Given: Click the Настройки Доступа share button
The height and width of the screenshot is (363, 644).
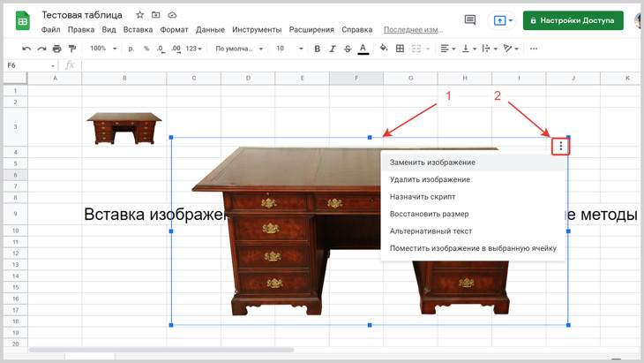Looking at the screenshot, I should [573, 20].
